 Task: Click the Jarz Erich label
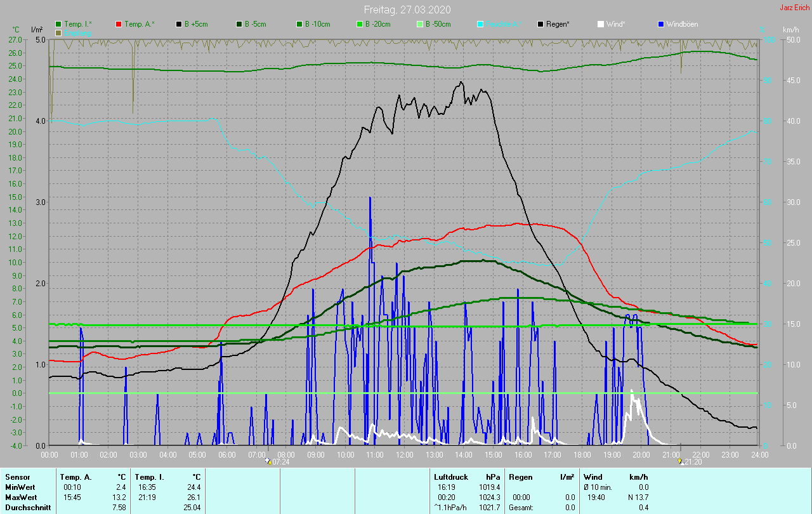click(794, 8)
